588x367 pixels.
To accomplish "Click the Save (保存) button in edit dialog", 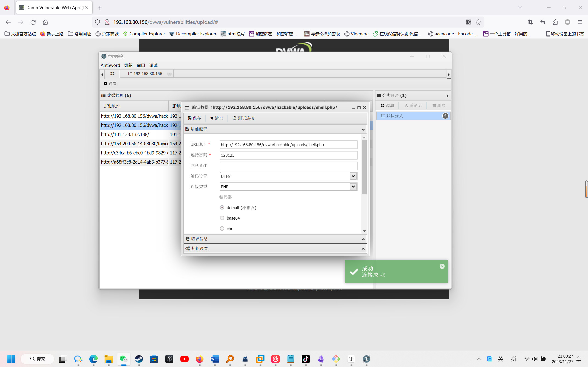I will 194,118.
